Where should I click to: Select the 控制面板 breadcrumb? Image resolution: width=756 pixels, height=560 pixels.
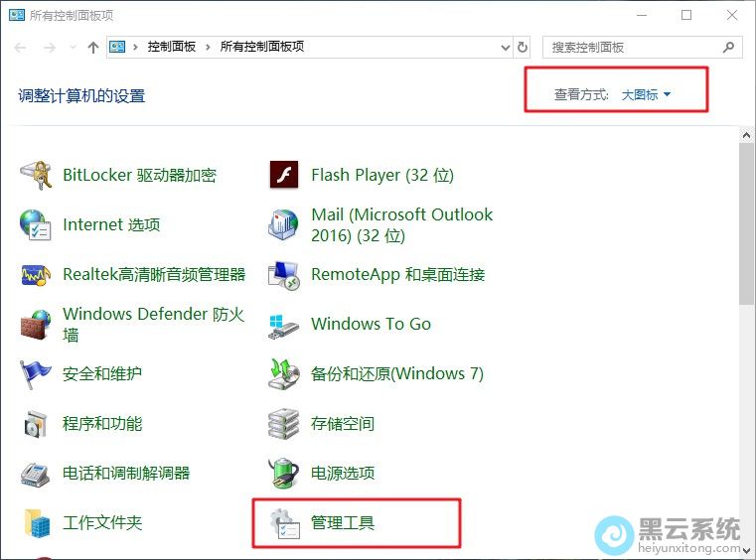172,47
